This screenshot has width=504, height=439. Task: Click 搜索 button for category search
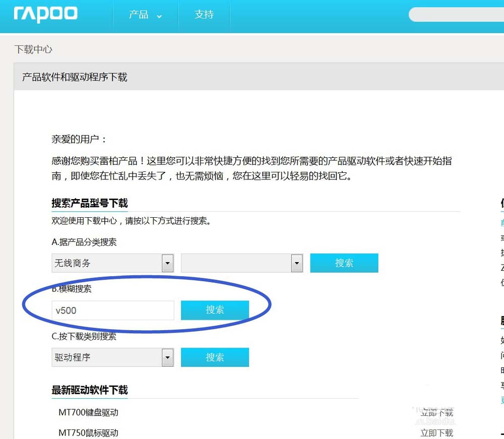point(344,263)
